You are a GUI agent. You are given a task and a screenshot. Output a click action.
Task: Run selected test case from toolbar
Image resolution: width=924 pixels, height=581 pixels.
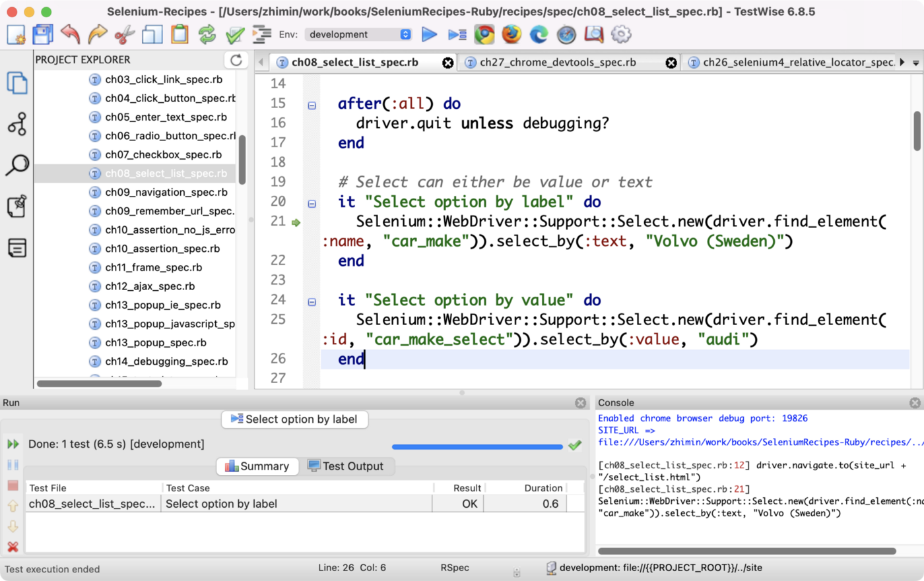tap(457, 34)
